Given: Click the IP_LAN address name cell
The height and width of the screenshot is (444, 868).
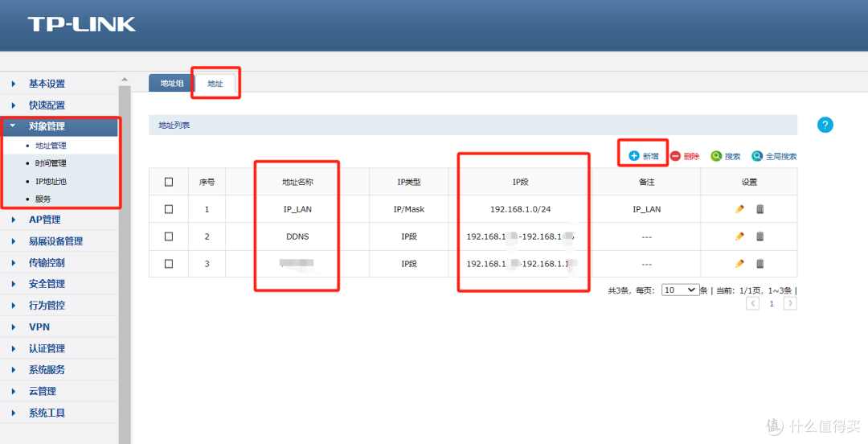Looking at the screenshot, I should pos(297,209).
